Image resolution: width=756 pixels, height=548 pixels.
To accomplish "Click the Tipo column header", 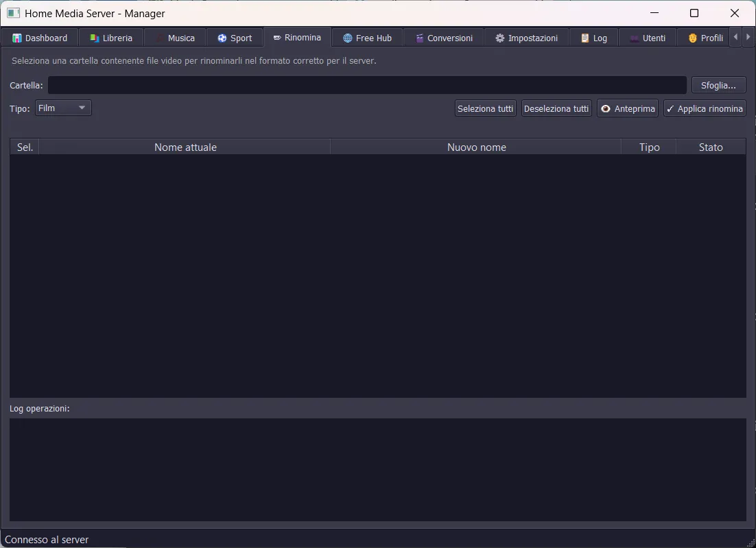I will coord(649,147).
